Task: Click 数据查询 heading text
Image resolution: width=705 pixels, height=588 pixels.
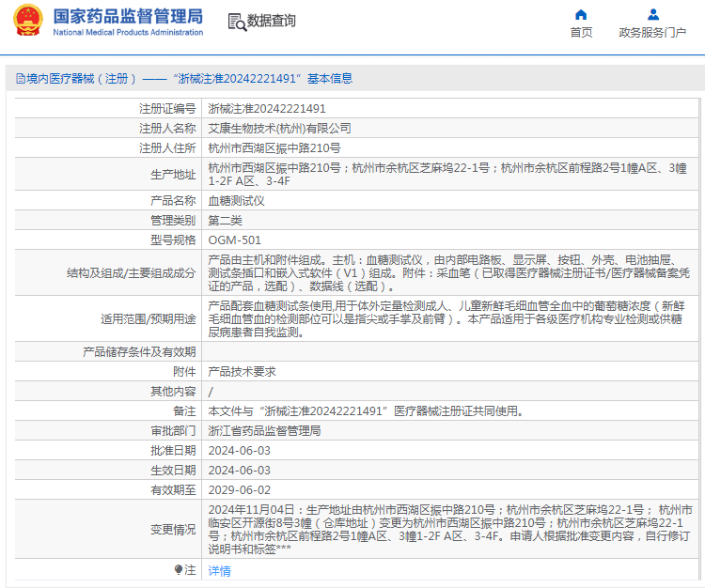Action: point(271,21)
